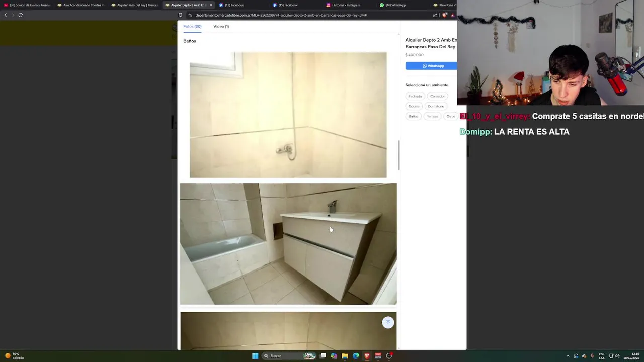Click the listing title Alquiler Depto 2 Amb

(431, 43)
